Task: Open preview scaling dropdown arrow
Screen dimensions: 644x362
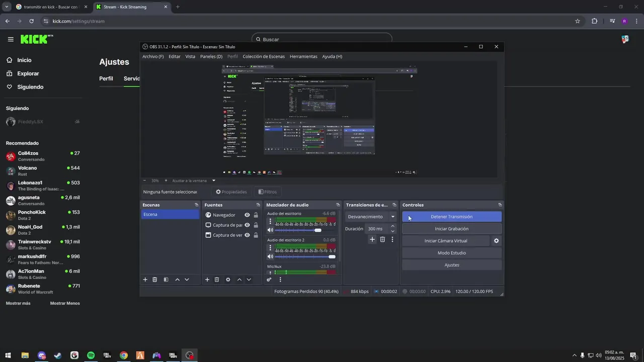Action: click(213, 180)
